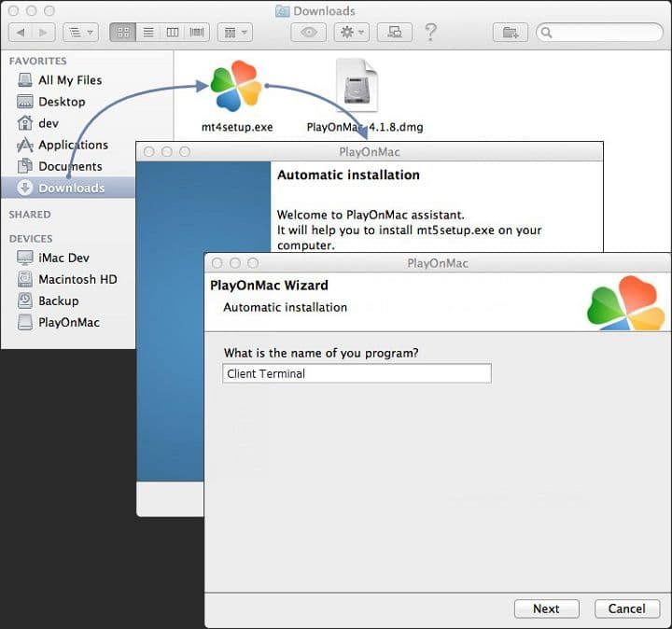This screenshot has height=629, width=672.
Task: Click the help question mark icon
Action: 430,33
